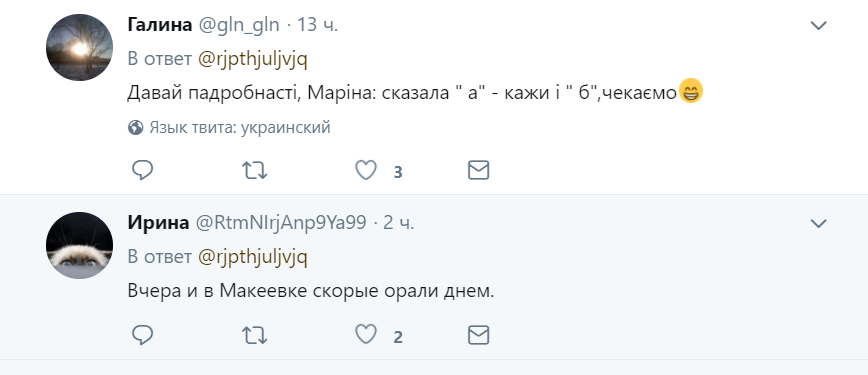Visit the @gln_gln handle
The image size is (868, 375).
coord(238,25)
